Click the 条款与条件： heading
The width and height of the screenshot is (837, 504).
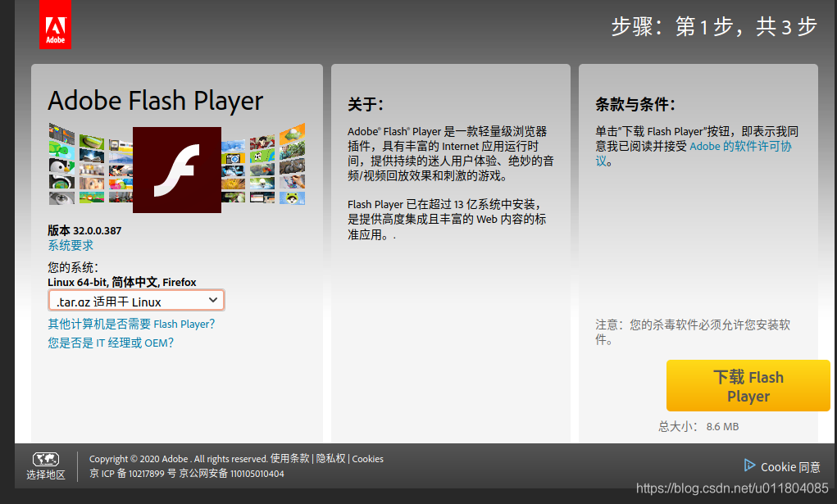coord(635,104)
